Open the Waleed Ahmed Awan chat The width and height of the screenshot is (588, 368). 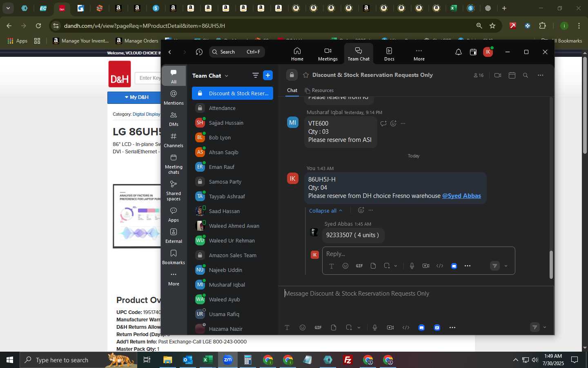click(232, 226)
